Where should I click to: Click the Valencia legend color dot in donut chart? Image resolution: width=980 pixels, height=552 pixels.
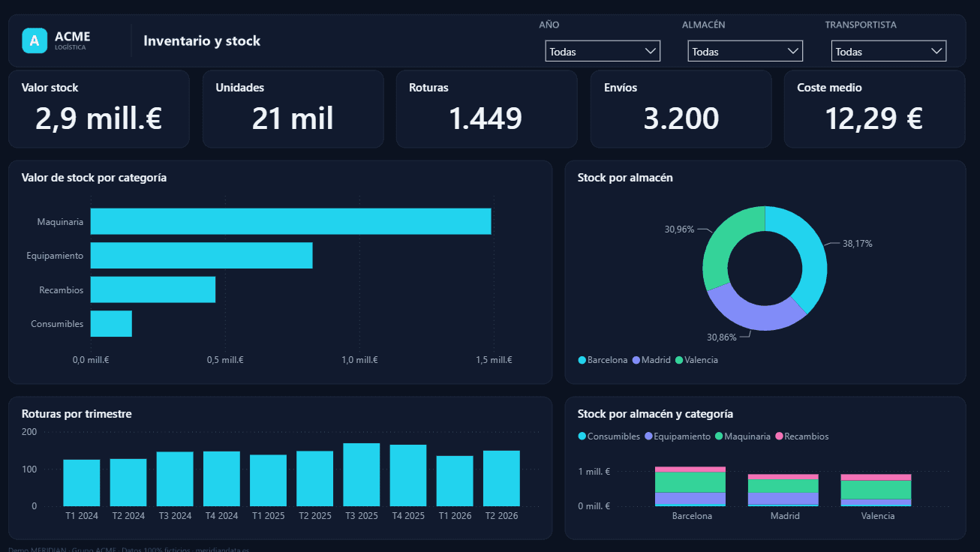click(679, 360)
